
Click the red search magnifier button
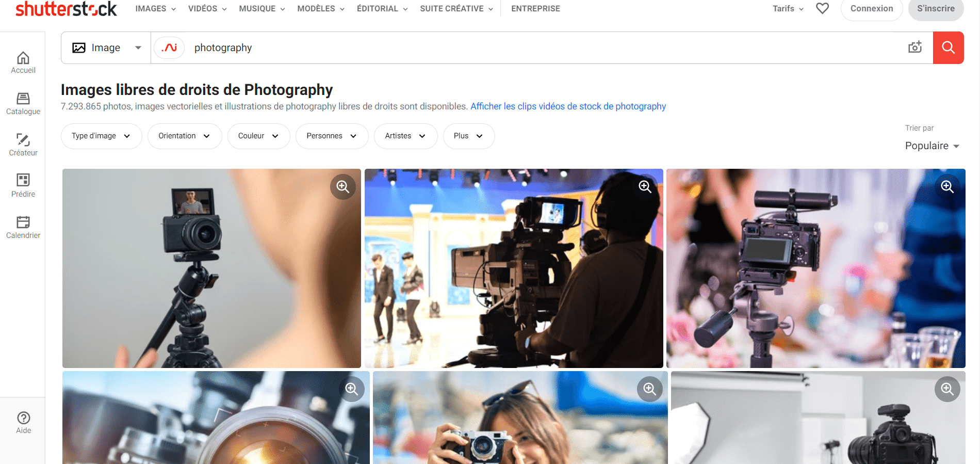point(948,47)
